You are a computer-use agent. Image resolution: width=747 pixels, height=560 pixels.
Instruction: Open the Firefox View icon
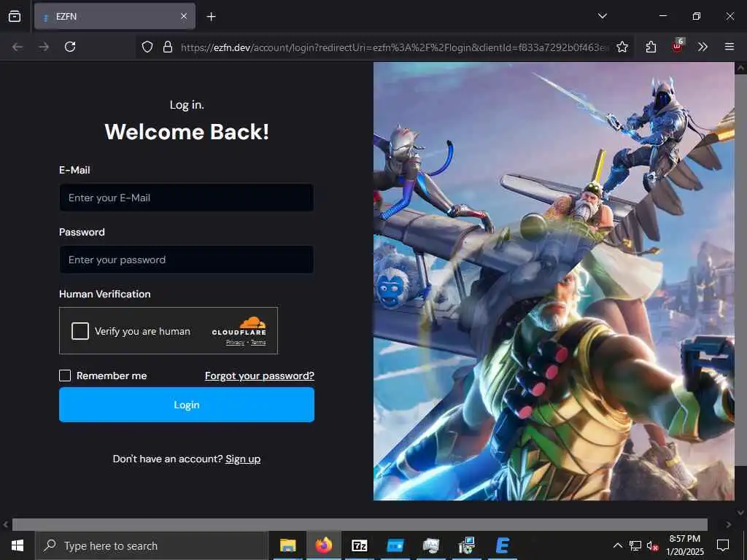click(15, 17)
